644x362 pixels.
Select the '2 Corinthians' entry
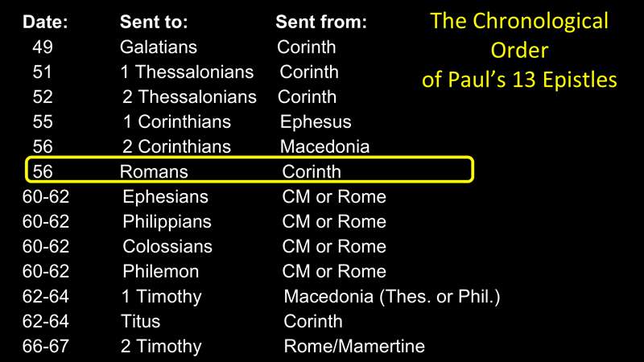[176, 147]
